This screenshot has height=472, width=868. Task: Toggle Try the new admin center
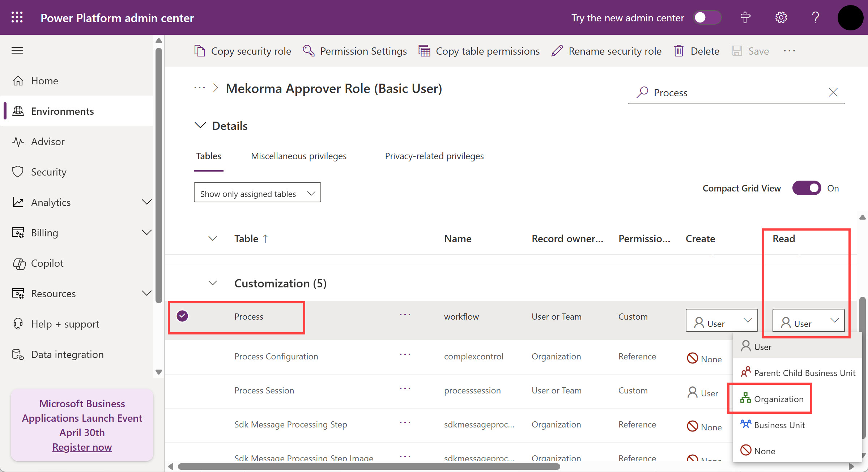point(707,17)
